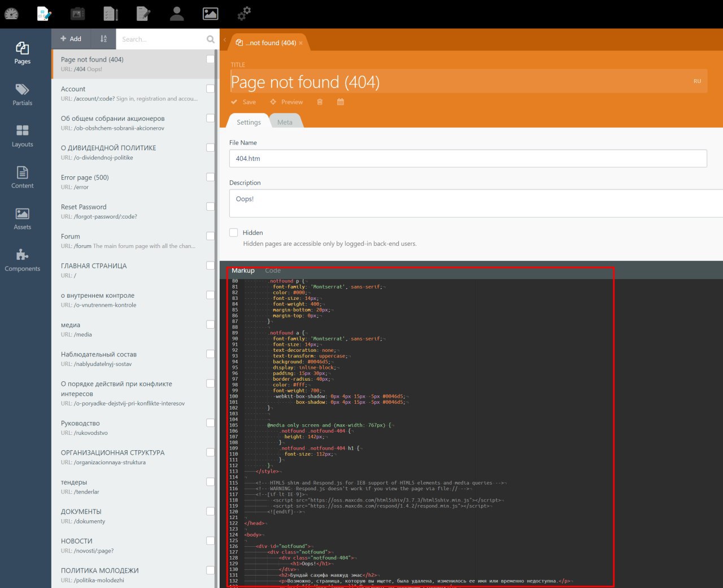723x588 pixels.
Task: Check the Error page (500) checkbox
Action: click(210, 177)
